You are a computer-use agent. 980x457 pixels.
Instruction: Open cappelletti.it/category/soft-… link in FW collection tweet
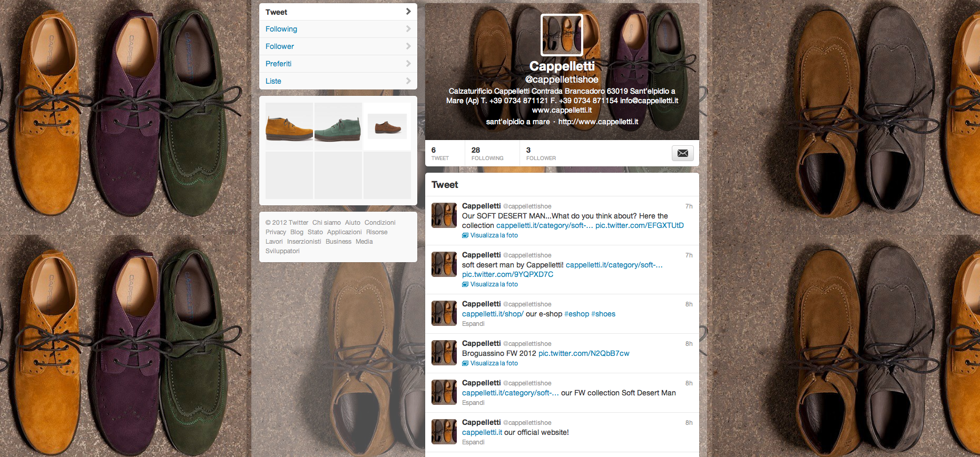[x=511, y=393]
